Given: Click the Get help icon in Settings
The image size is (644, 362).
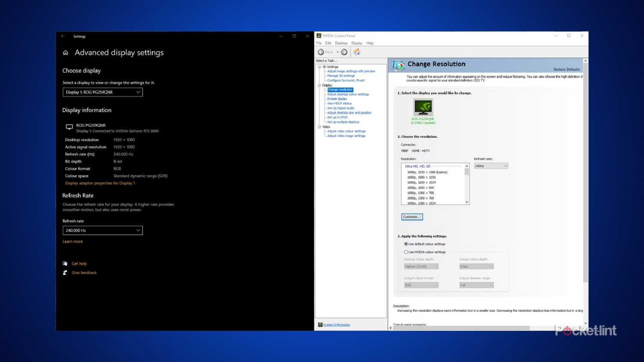Looking at the screenshot, I should point(65,263).
